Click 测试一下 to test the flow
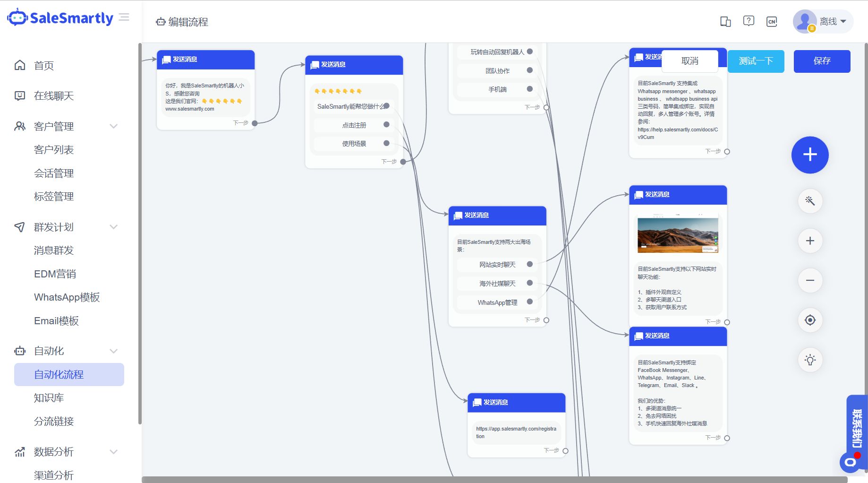The image size is (868, 483). pyautogui.click(x=756, y=61)
